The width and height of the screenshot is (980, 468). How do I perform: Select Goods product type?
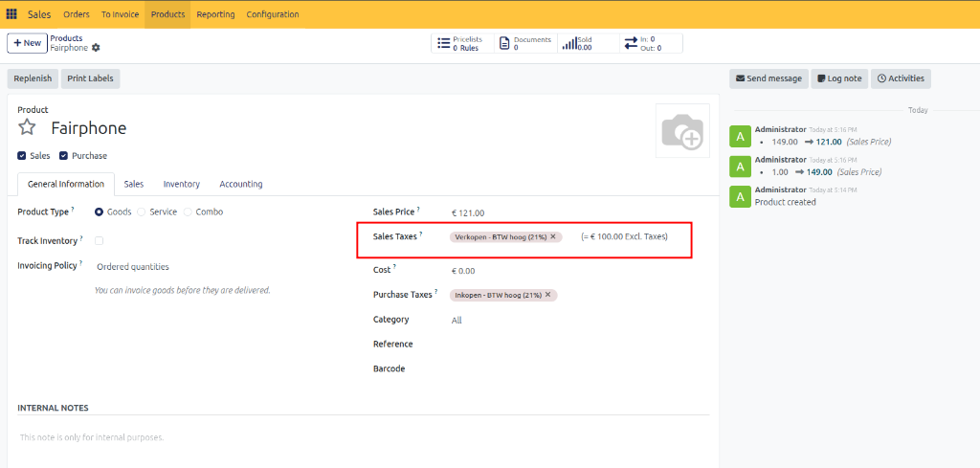pos(99,212)
